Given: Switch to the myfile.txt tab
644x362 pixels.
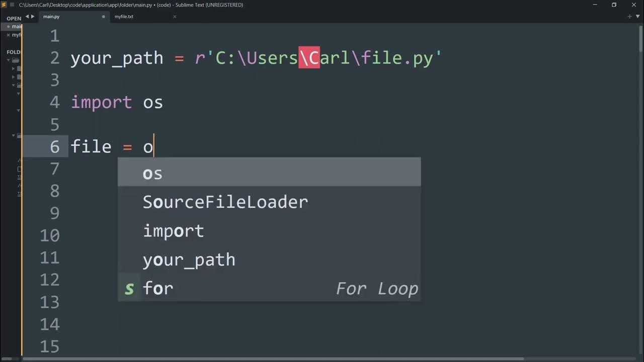Looking at the screenshot, I should click(x=124, y=17).
